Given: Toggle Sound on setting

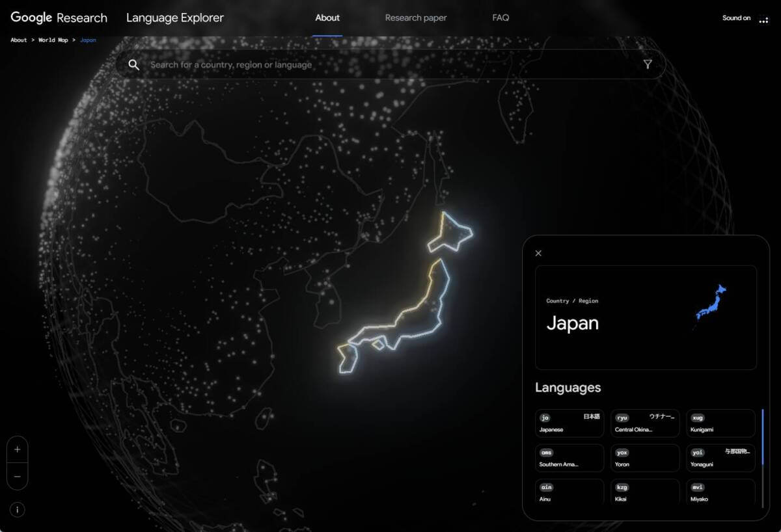Looking at the screenshot, I should click(735, 18).
